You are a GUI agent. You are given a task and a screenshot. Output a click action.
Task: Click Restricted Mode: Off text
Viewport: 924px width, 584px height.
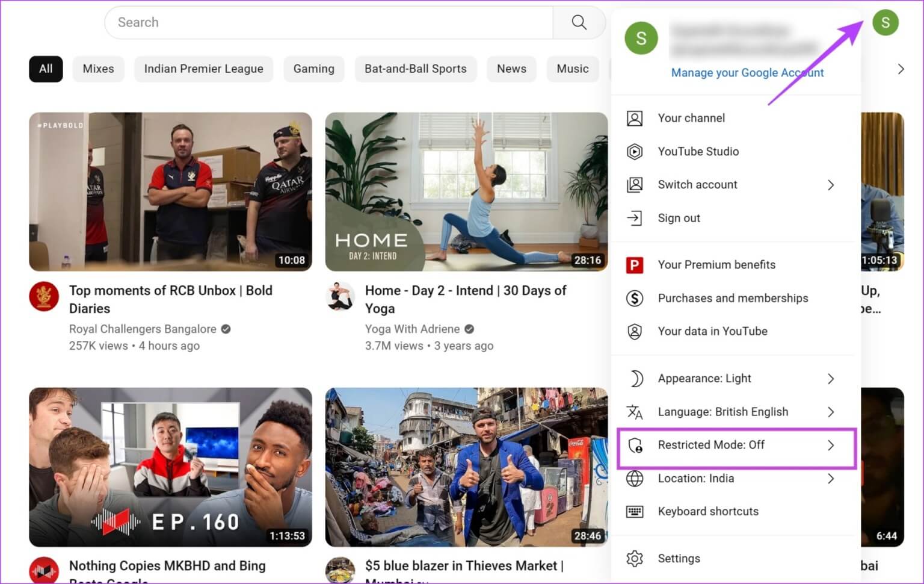711,445
